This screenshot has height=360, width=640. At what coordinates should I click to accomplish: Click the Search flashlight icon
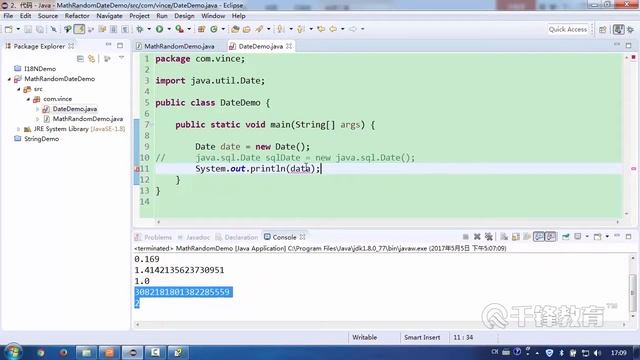point(259,29)
